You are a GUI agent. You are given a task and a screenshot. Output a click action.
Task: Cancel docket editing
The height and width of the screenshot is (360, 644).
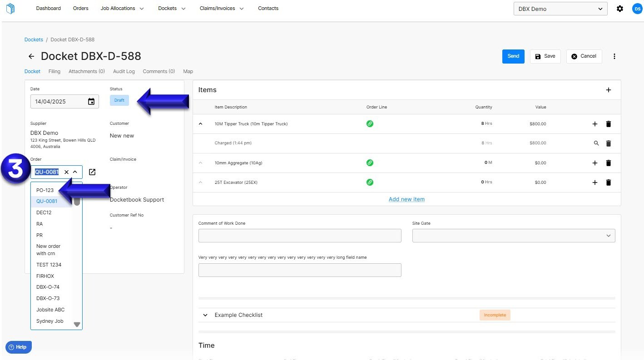click(584, 56)
